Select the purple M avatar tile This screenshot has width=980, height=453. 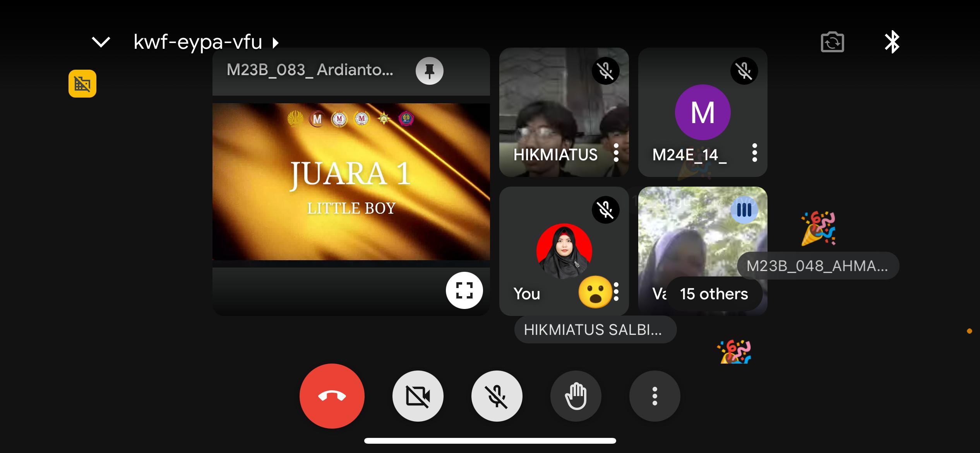[702, 112]
